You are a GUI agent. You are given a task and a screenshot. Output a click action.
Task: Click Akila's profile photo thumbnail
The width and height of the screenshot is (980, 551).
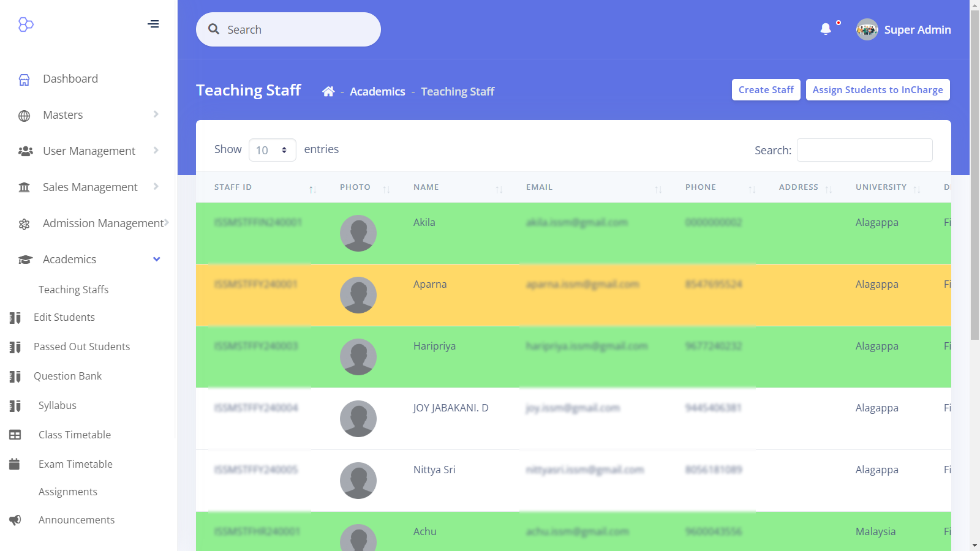tap(358, 233)
